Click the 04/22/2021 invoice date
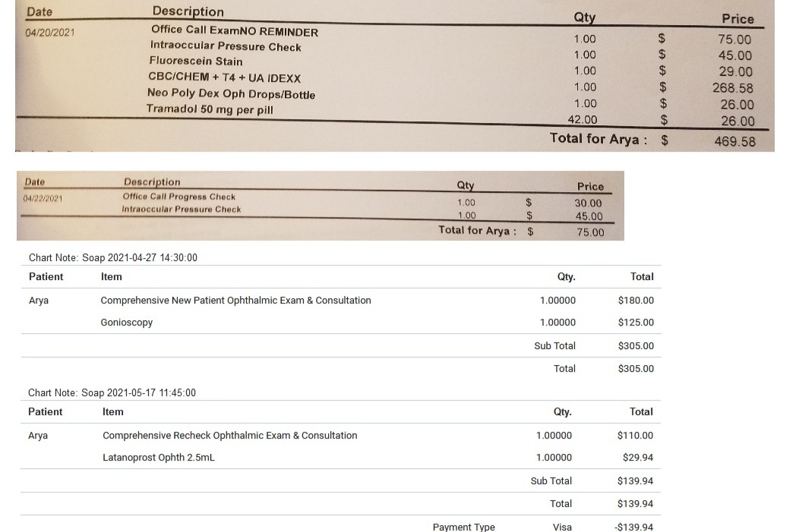The height and width of the screenshot is (532, 799). [x=43, y=198]
